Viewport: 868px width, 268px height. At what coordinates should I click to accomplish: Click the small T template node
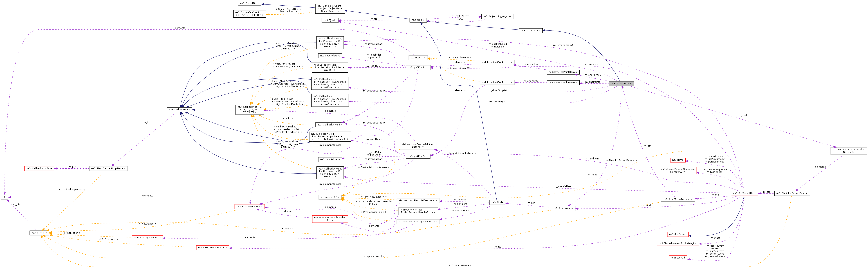click(4, 197)
